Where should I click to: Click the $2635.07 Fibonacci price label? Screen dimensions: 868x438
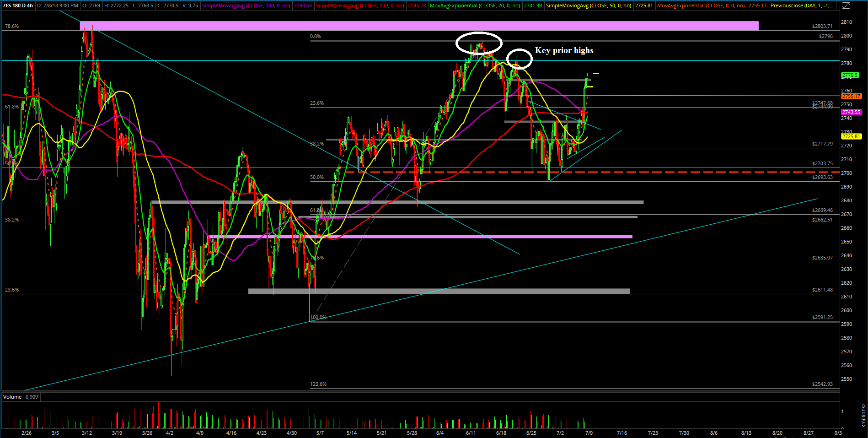click(822, 258)
